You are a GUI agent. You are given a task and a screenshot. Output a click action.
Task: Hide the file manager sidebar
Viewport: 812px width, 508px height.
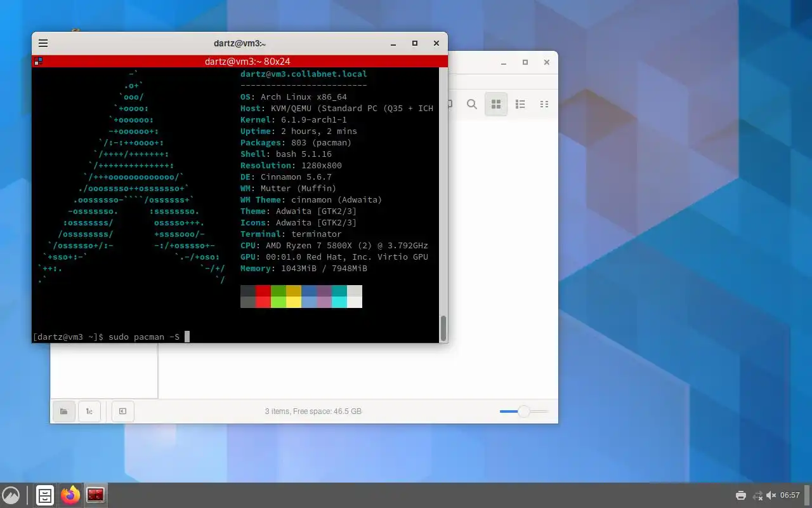pyautogui.click(x=122, y=411)
